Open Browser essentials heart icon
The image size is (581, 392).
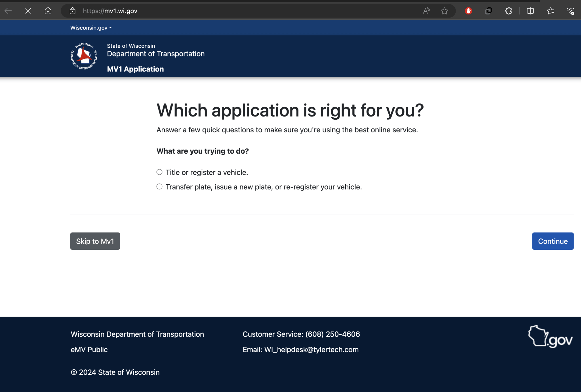coord(571,11)
